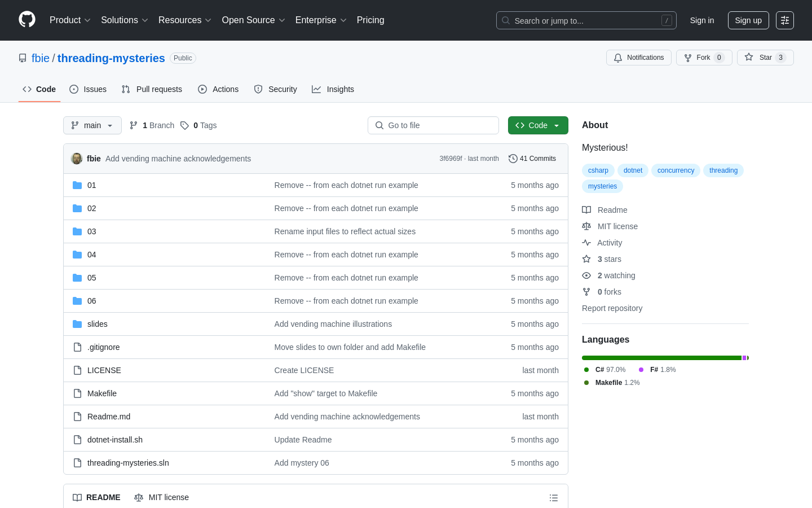
Task: Click the Readme book icon in About
Action: point(586,210)
